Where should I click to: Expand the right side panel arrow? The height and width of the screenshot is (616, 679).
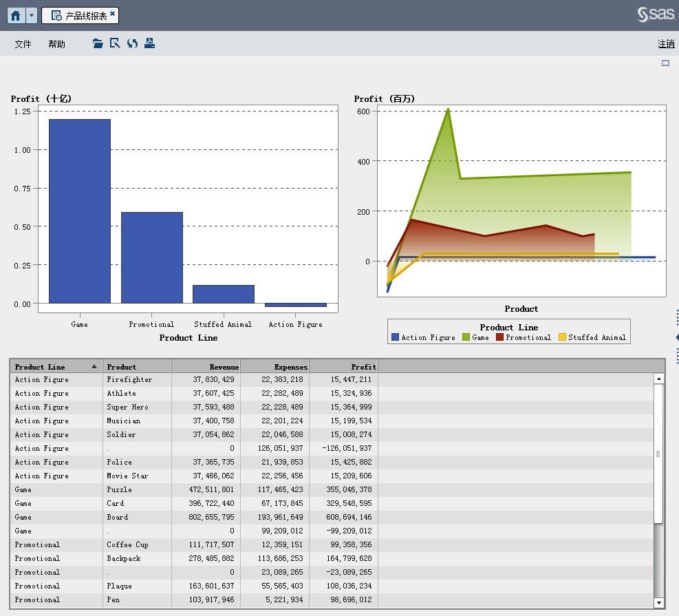[x=677, y=337]
